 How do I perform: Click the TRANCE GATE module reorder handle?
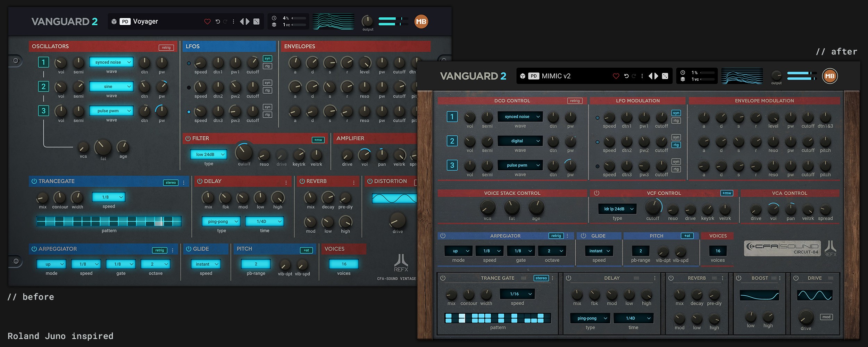pos(524,278)
